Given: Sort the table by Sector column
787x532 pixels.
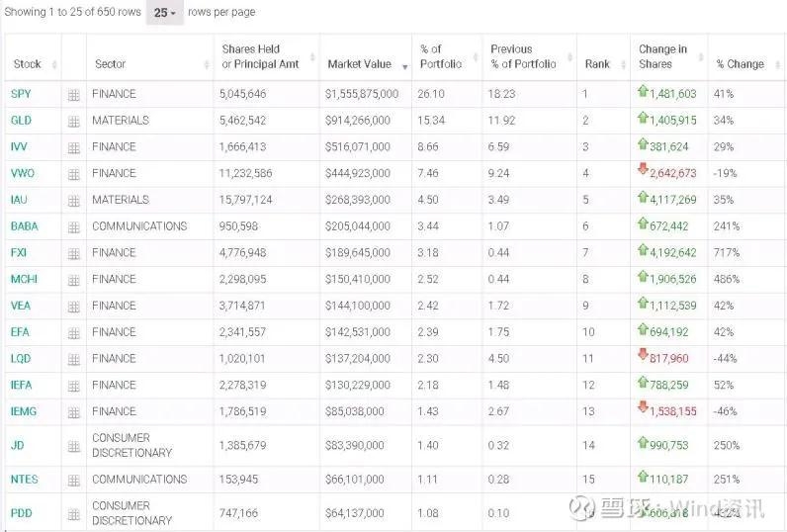Looking at the screenshot, I should point(150,57).
